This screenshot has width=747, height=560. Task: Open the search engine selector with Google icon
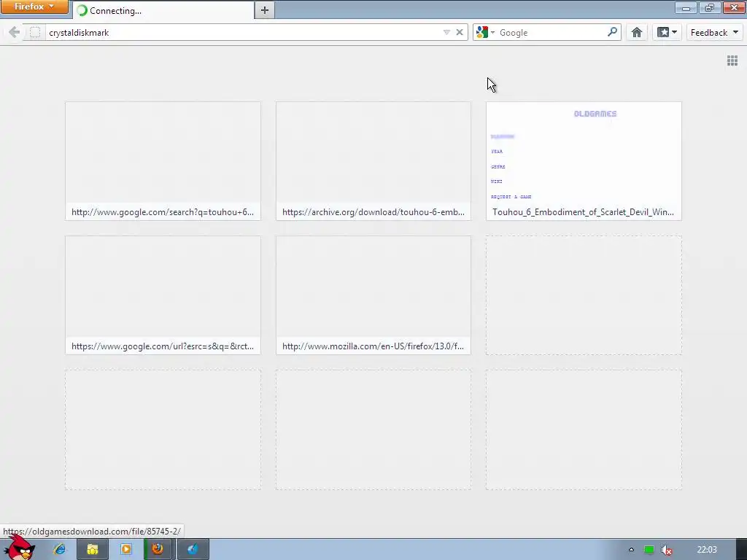coord(485,32)
